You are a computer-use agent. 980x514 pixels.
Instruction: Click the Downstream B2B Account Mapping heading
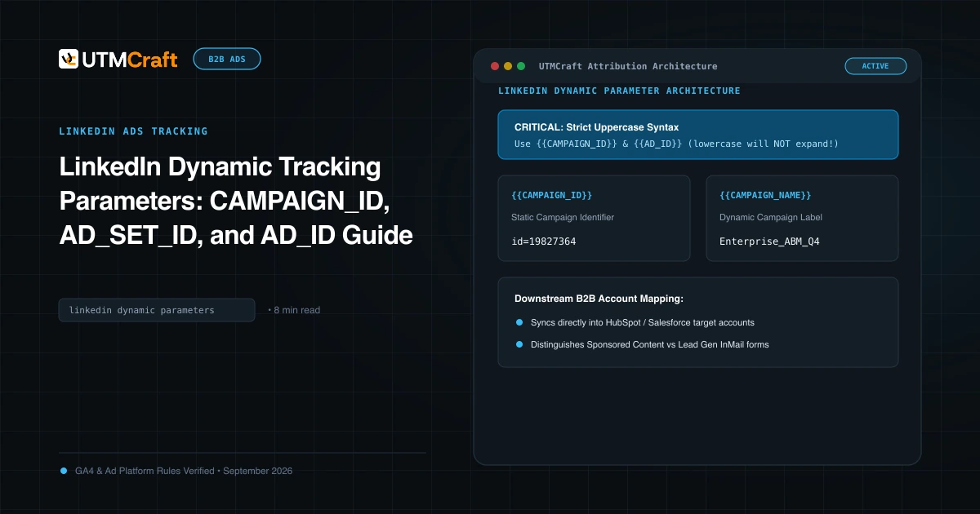click(599, 299)
